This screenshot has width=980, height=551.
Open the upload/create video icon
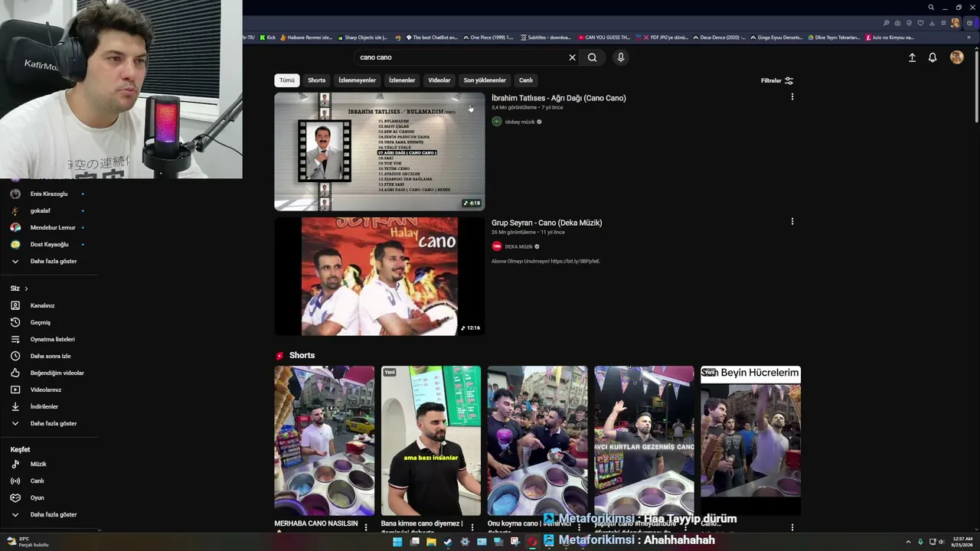(x=912, y=57)
